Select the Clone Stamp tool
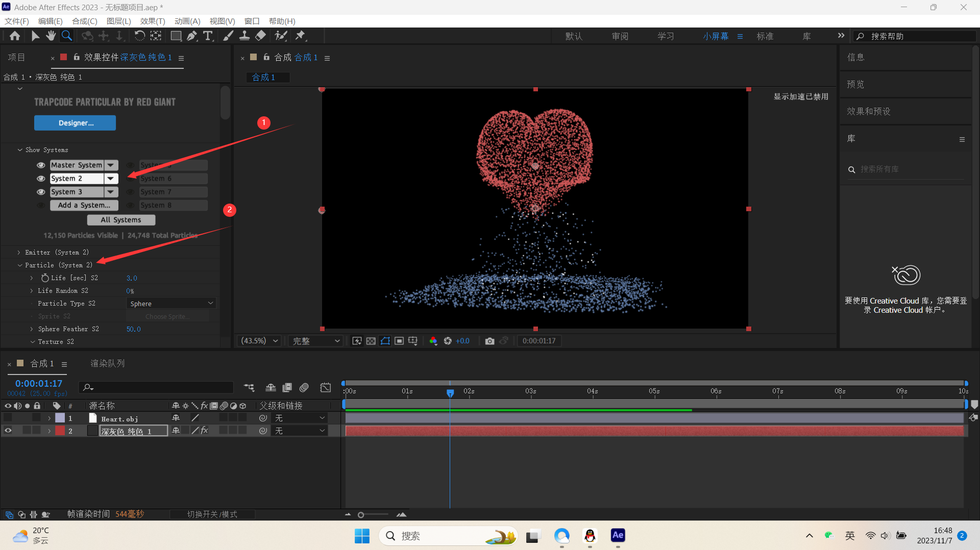Image resolution: width=980 pixels, height=550 pixels. (x=244, y=36)
